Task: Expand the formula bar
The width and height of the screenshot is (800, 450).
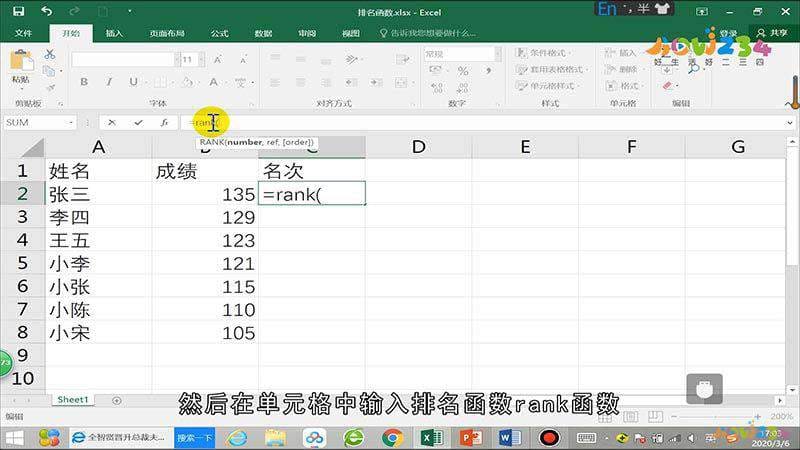Action: [790, 122]
